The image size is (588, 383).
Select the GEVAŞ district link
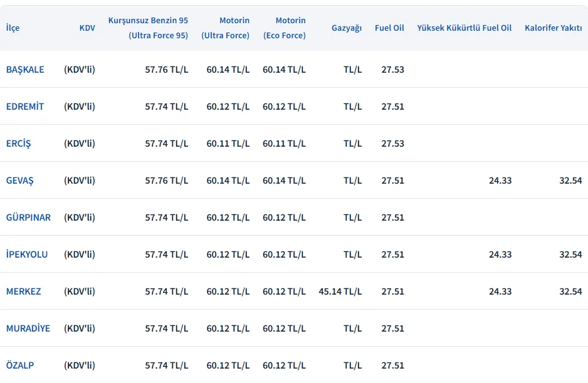(x=20, y=181)
